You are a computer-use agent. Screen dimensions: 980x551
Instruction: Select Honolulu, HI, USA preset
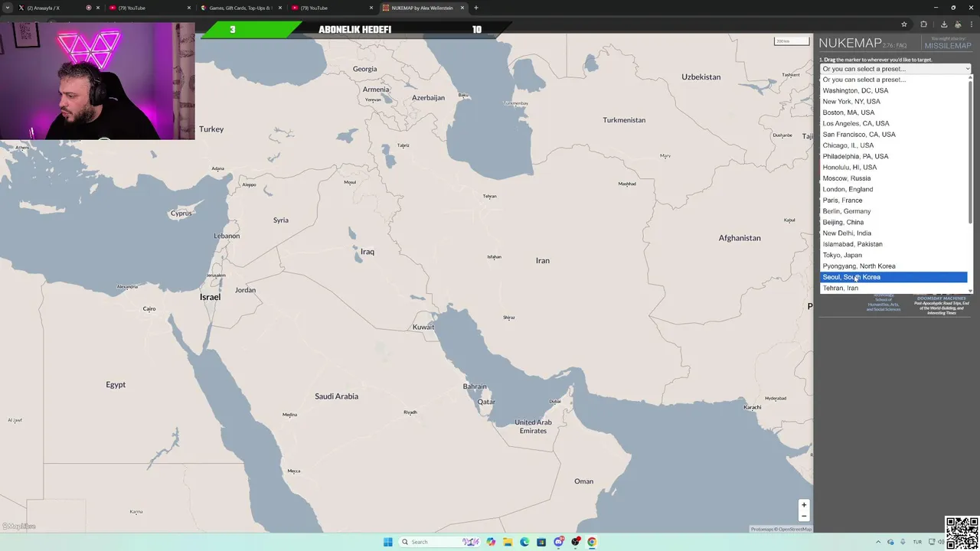[x=893, y=167]
